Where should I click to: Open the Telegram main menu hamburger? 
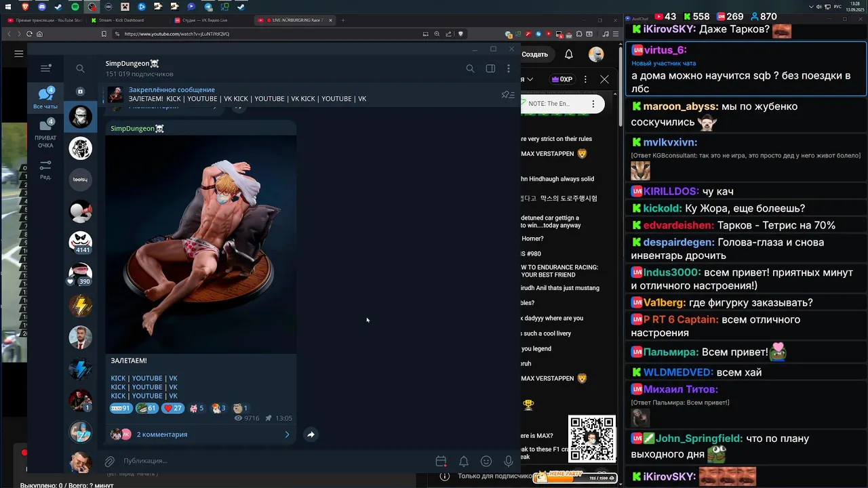45,68
